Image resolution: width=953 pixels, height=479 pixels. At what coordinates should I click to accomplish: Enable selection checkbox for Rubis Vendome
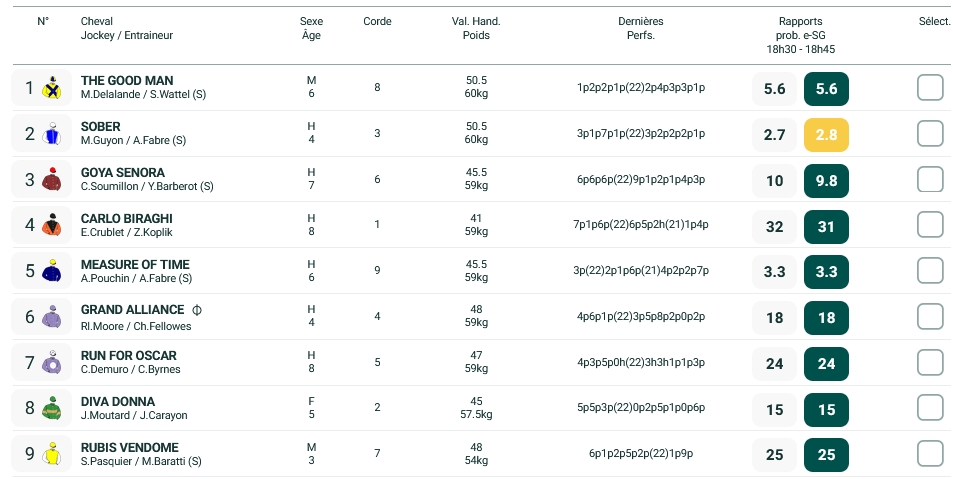point(930,454)
